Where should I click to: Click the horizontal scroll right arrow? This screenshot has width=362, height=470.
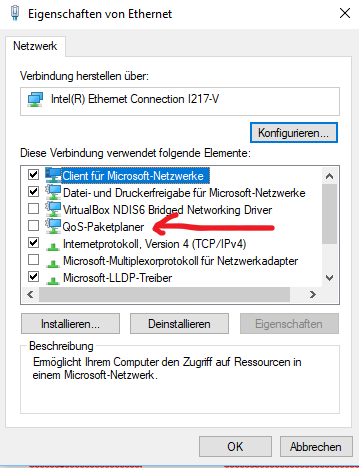pos(313,294)
